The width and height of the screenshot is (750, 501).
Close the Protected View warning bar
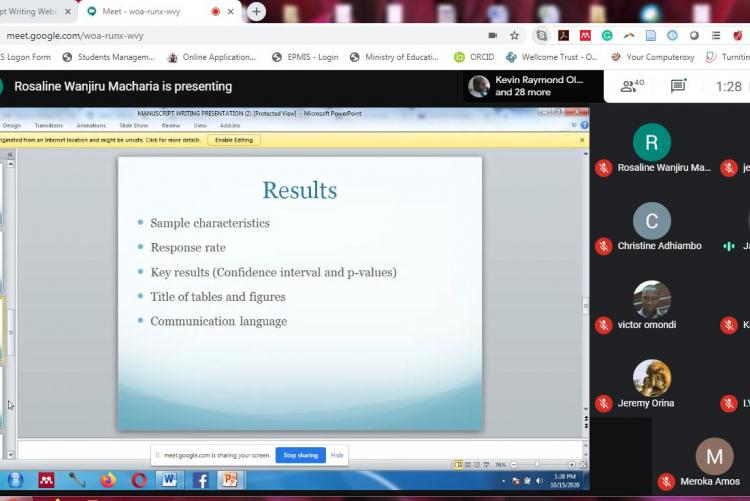[x=583, y=140]
